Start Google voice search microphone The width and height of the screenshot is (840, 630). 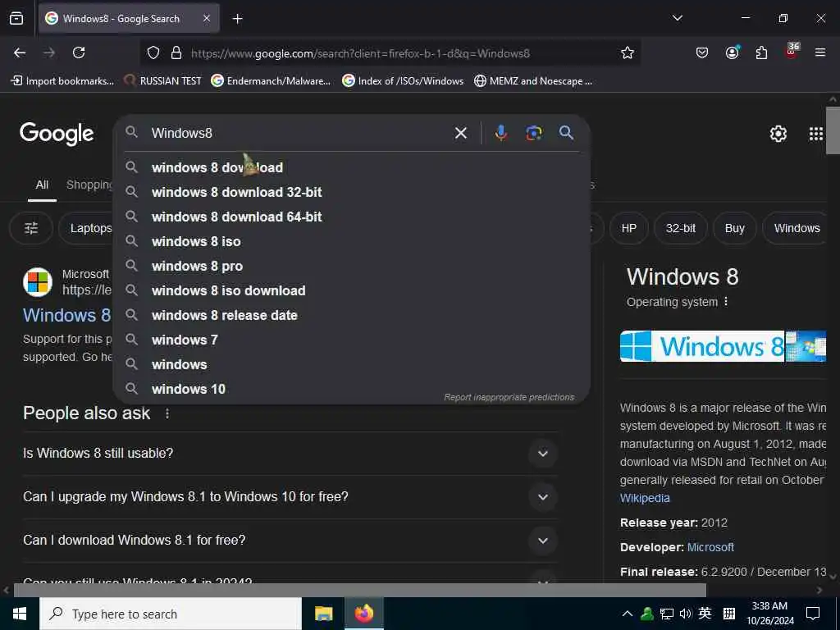(x=501, y=133)
